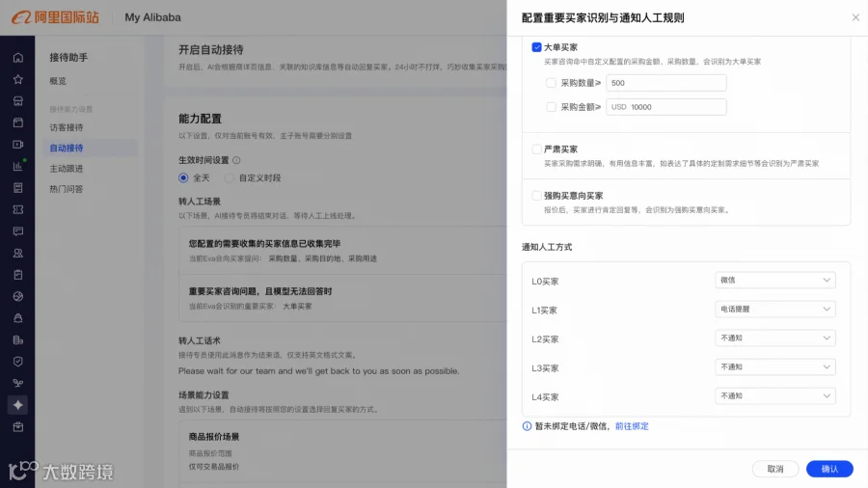The height and width of the screenshot is (488, 868).
Task: Uncheck the 大单买家 checkbox
Action: tap(536, 47)
